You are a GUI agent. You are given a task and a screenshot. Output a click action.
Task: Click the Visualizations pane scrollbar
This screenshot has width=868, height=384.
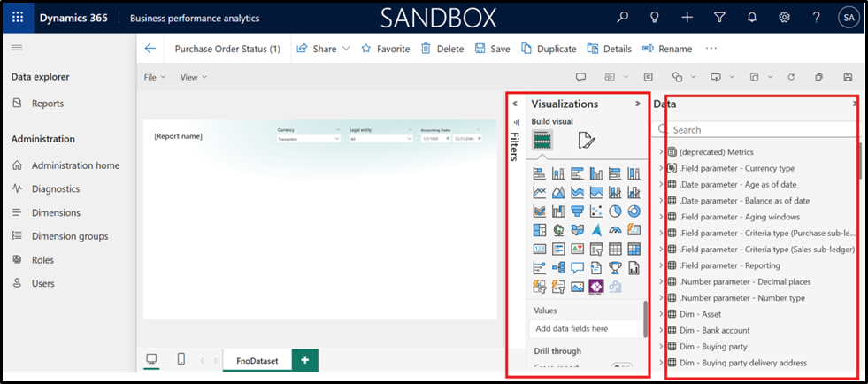pos(645,319)
